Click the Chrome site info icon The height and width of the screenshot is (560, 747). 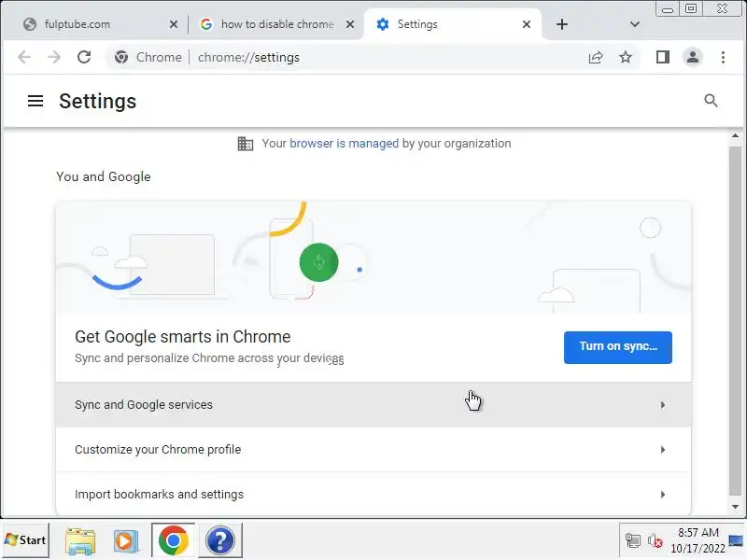(x=121, y=57)
